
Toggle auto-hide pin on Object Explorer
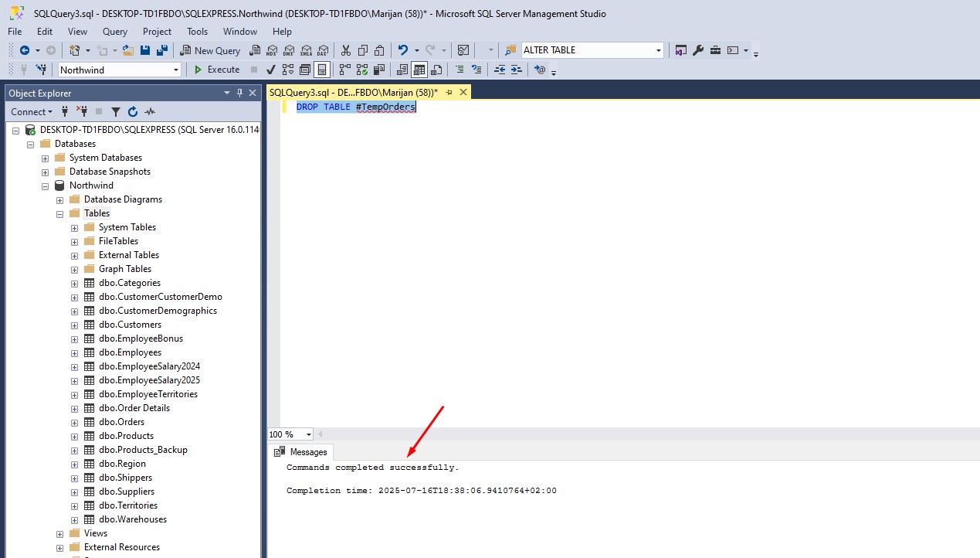(239, 93)
